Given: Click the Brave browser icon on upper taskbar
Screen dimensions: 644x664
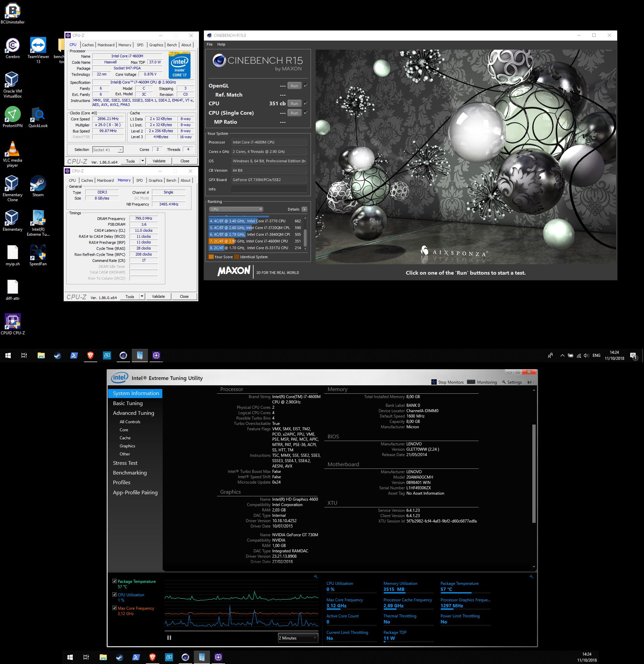Looking at the screenshot, I should [91, 355].
